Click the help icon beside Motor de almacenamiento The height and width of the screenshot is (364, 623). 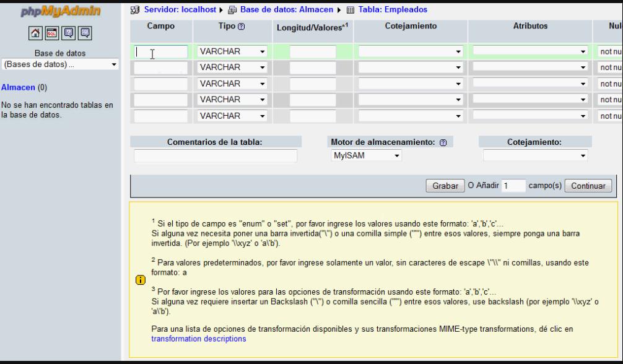click(x=443, y=142)
